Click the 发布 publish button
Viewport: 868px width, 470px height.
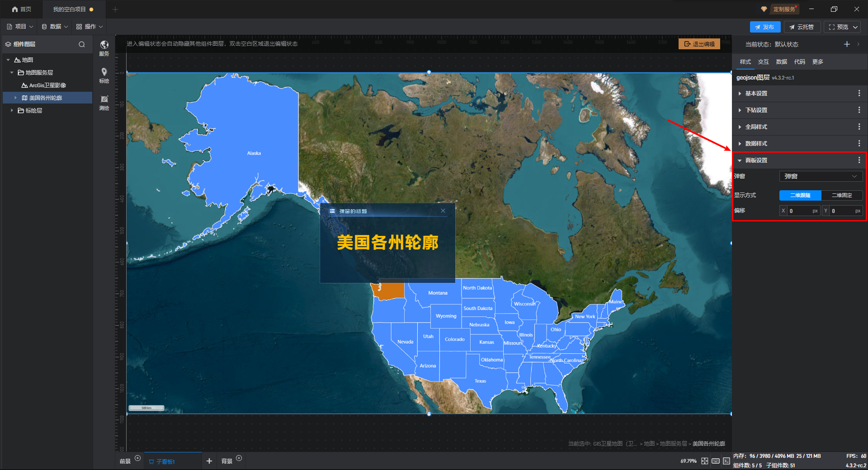[x=764, y=27]
